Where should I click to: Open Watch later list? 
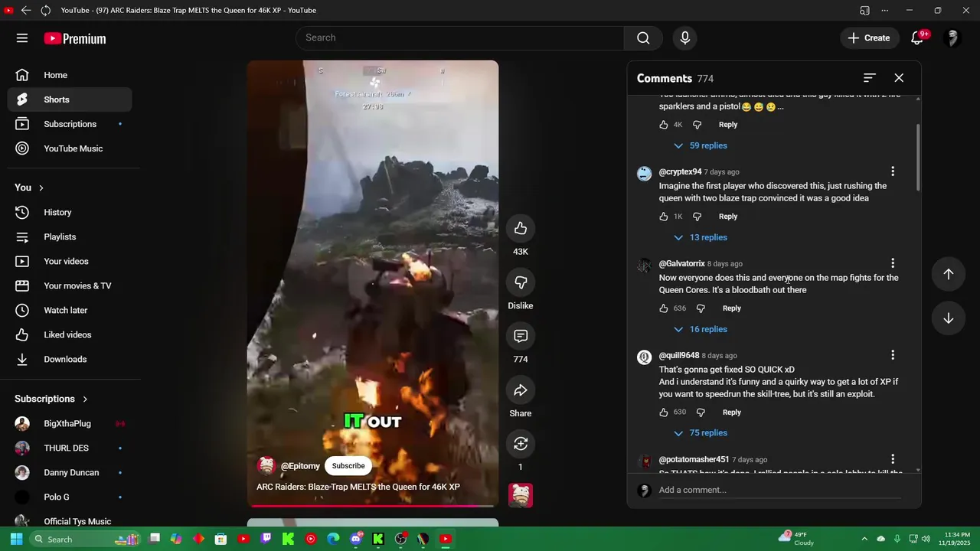pos(70,310)
